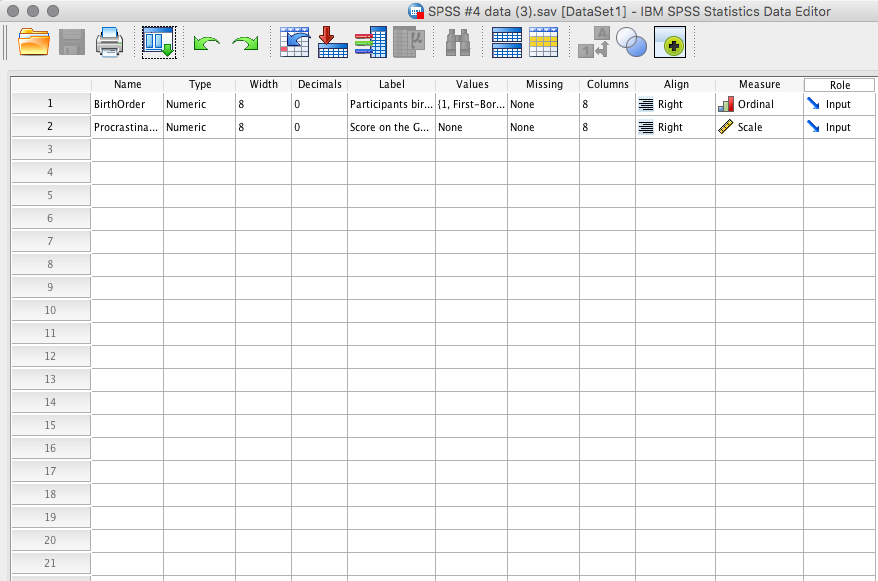Open the Measure dropdown showing Ordinal
This screenshot has width=878, height=581.
[x=759, y=103]
